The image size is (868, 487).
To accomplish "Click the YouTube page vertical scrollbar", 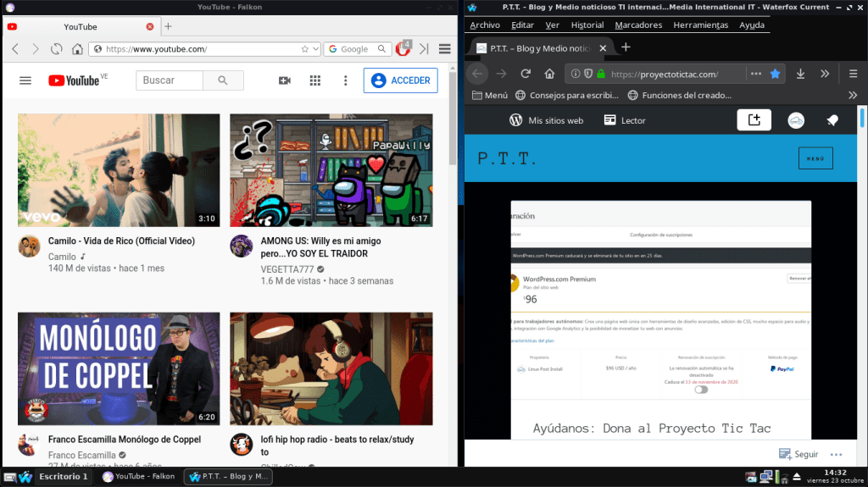I will (453, 254).
